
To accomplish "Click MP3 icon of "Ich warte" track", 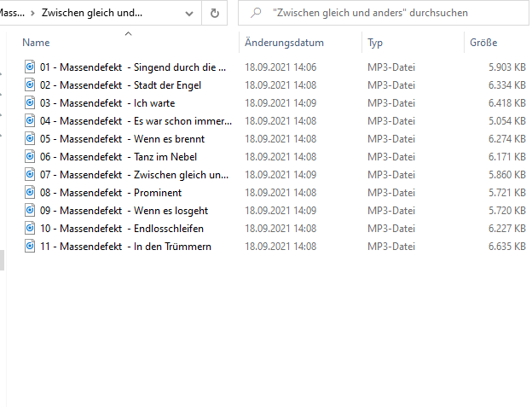I will [x=30, y=102].
